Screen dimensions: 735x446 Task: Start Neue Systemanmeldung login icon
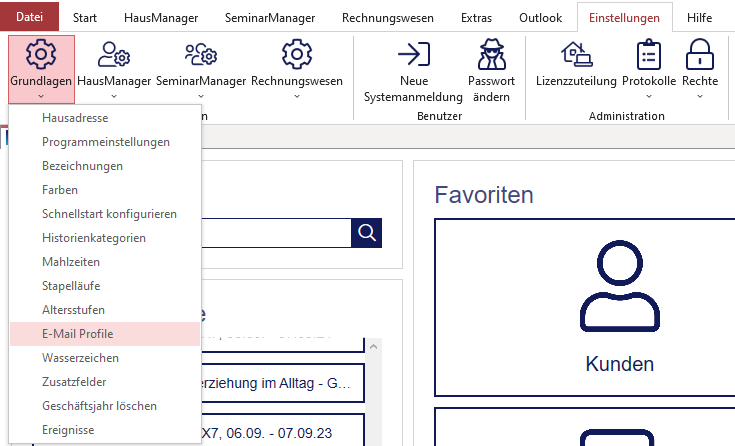(x=413, y=54)
